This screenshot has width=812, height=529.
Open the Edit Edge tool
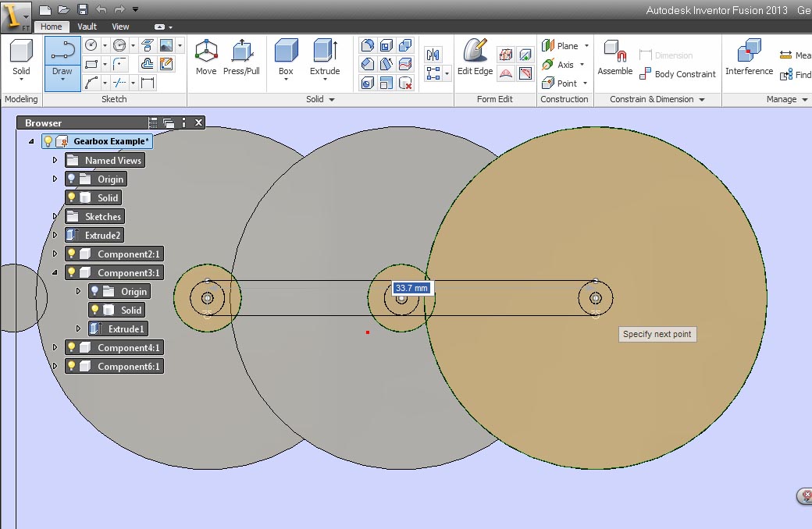click(x=475, y=58)
